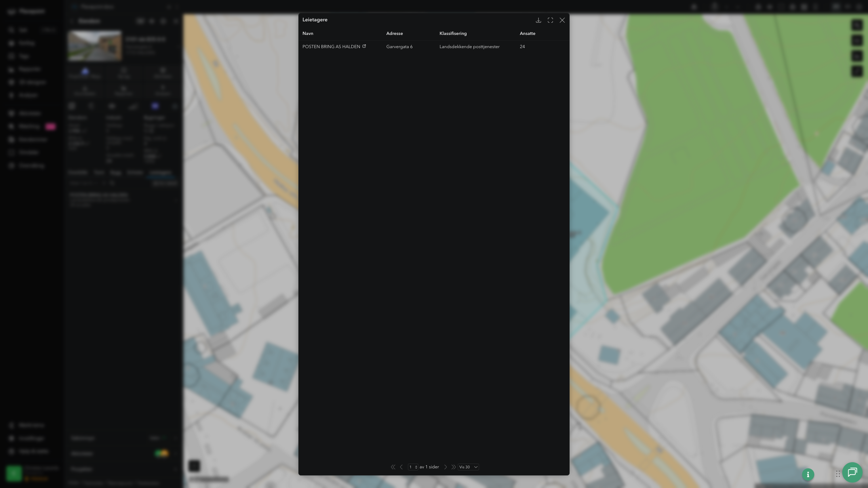Close the Leietagere dialog
The width and height of the screenshot is (868, 488).
point(562,20)
